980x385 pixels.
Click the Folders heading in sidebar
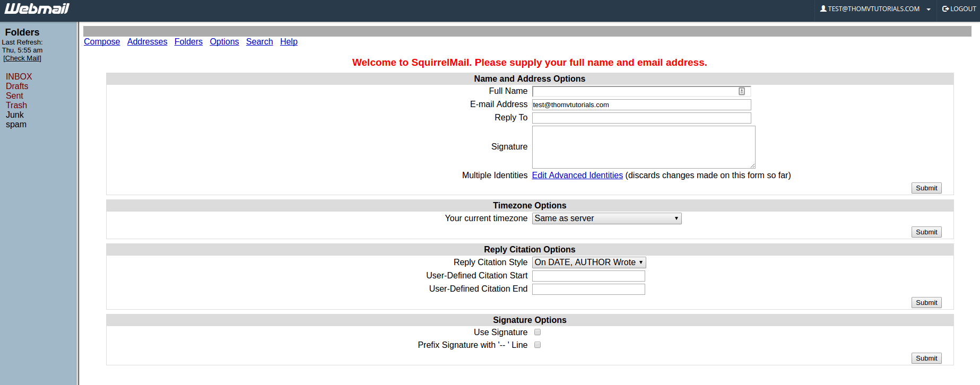(22, 32)
